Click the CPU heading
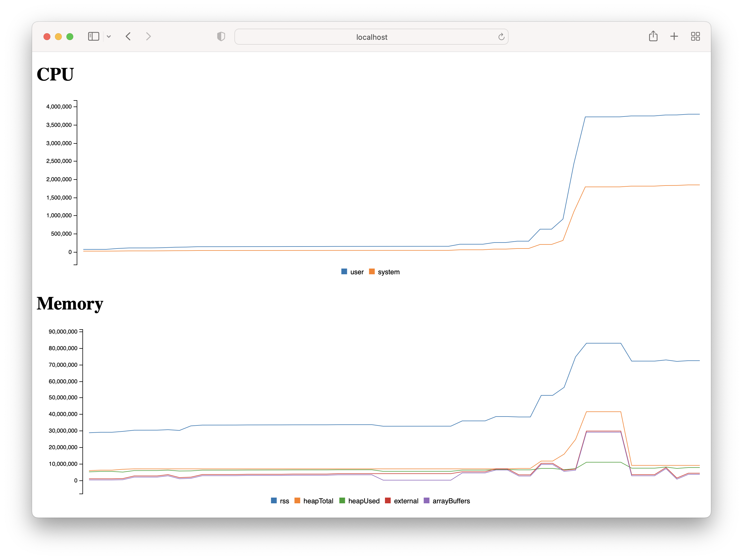Viewport: 743px width, 560px height. (x=55, y=74)
